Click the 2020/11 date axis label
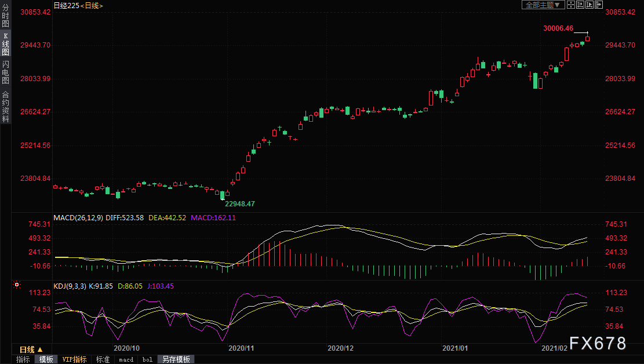This screenshot has width=644, height=364. pos(241,348)
